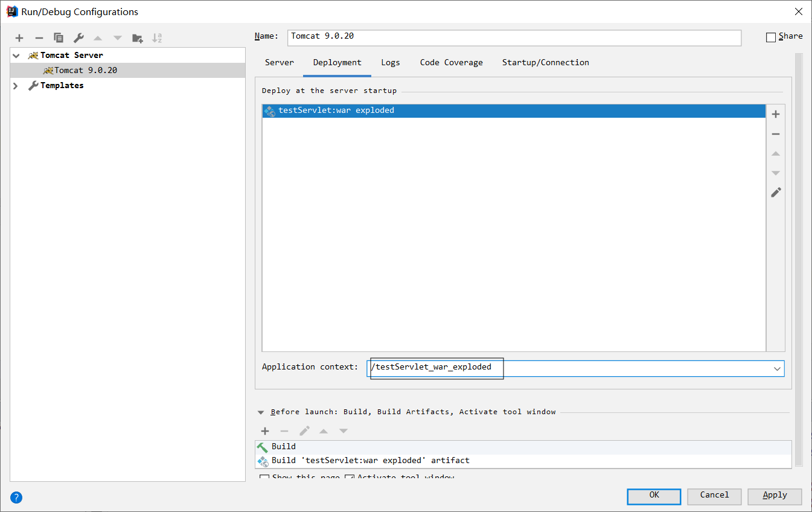Move configuration up in left toolbar
This screenshot has height=512, width=812.
[x=98, y=38]
